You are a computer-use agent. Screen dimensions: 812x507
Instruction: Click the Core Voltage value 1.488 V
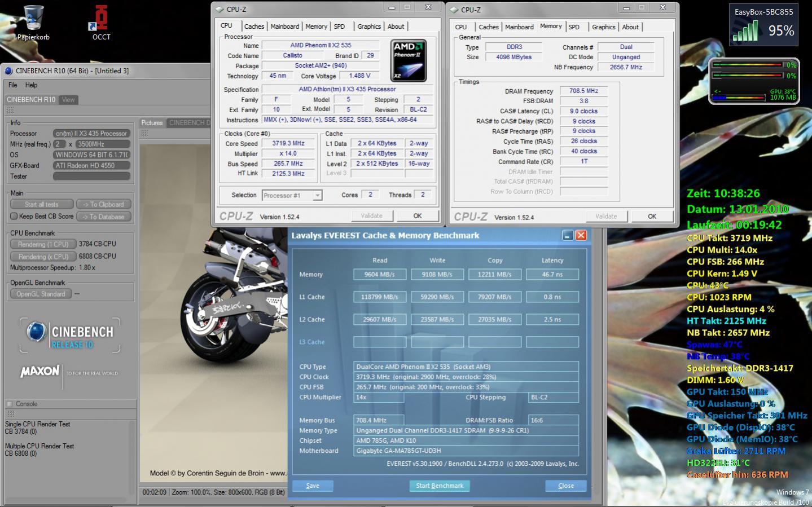(x=359, y=76)
